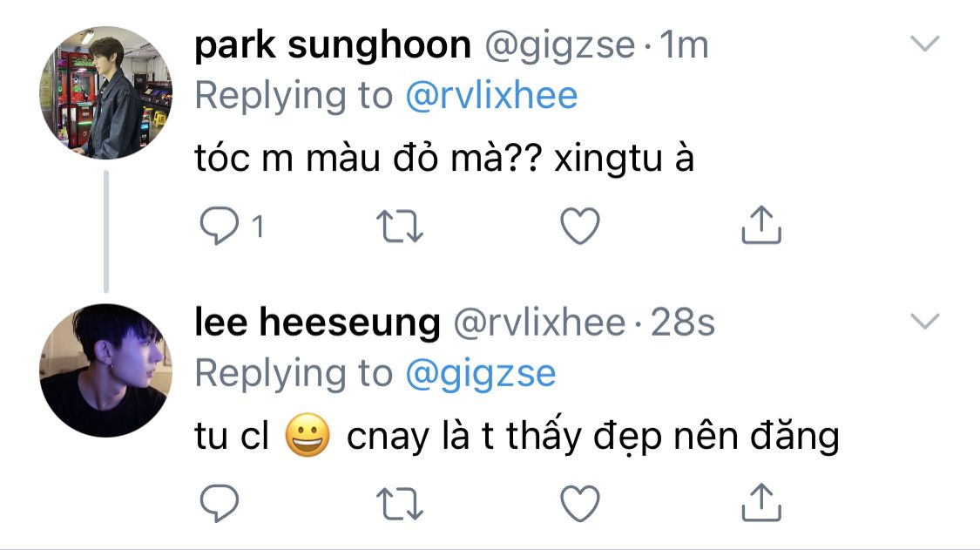This screenshot has height=550, width=980.
Task: Share park sunghoon's tweet
Action: pos(760,225)
